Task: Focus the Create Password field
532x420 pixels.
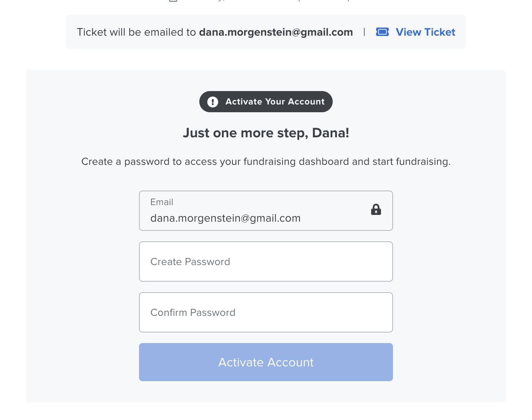Action: [266, 262]
